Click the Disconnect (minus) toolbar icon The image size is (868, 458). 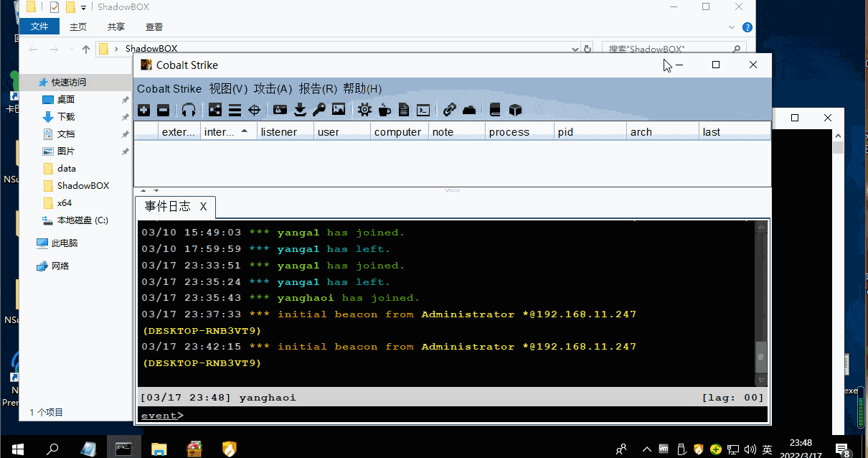(163, 110)
